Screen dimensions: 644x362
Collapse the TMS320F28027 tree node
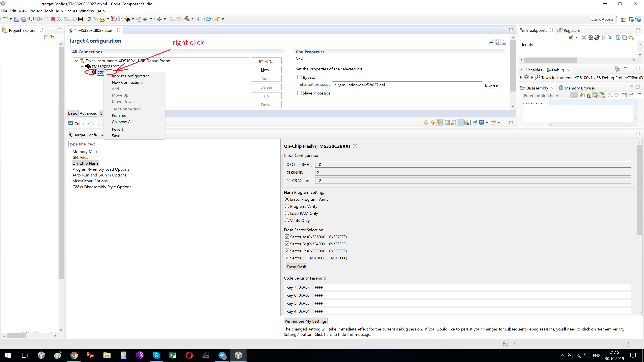tap(82, 67)
